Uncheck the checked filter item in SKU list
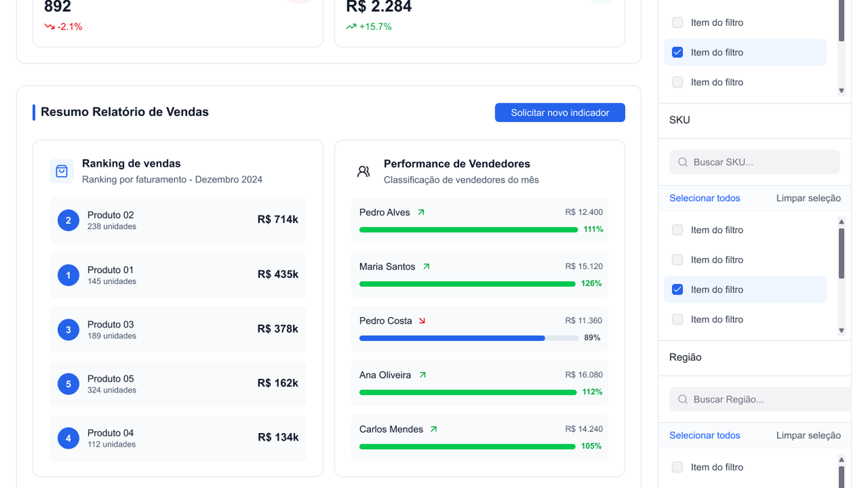The height and width of the screenshot is (488, 868). click(x=677, y=290)
